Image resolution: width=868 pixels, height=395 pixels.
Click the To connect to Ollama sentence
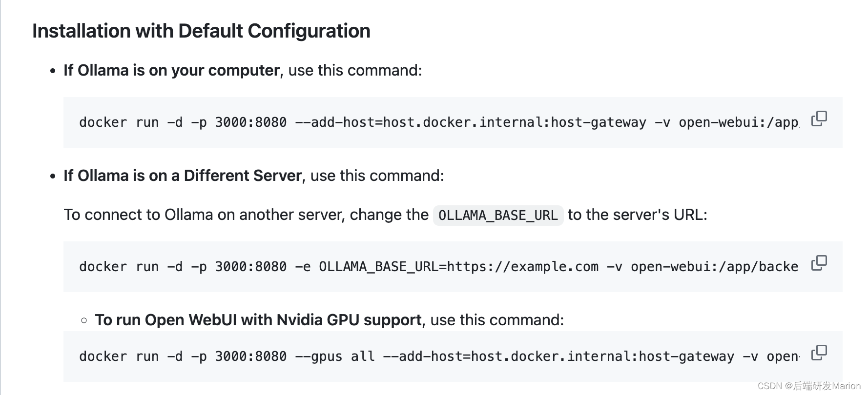(x=246, y=215)
